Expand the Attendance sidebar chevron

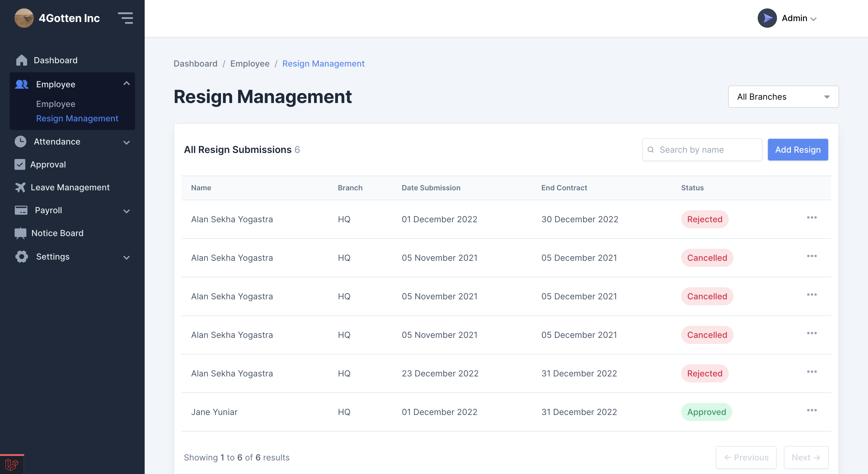click(x=126, y=143)
